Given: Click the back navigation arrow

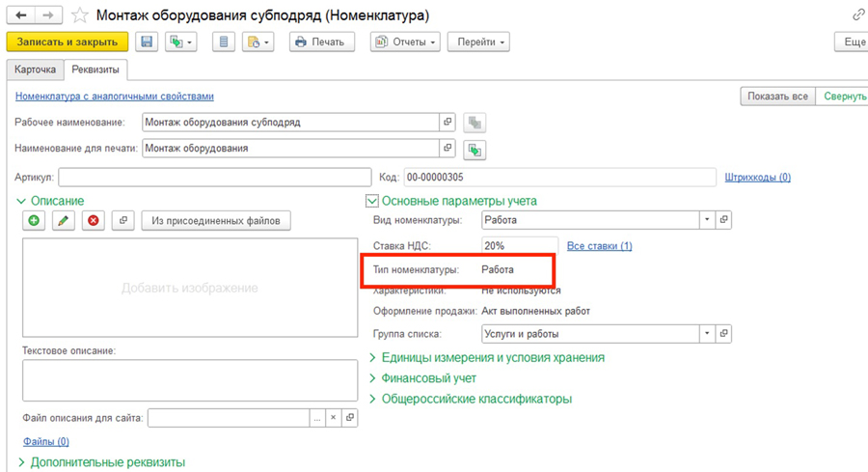Looking at the screenshot, I should [x=21, y=15].
